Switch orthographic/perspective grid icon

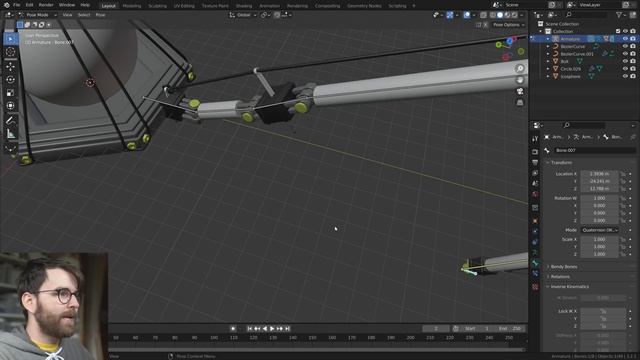520,103
